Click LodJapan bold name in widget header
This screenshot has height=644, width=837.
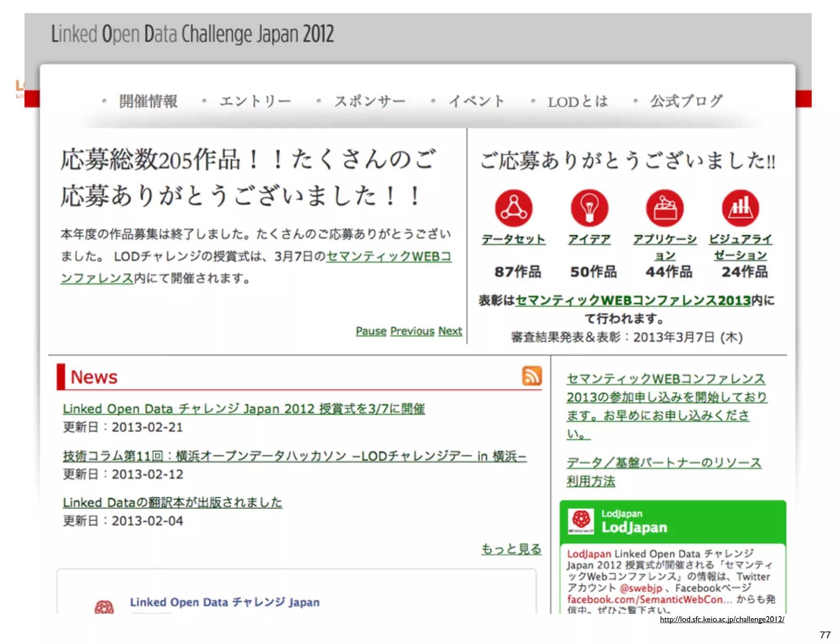point(634,528)
